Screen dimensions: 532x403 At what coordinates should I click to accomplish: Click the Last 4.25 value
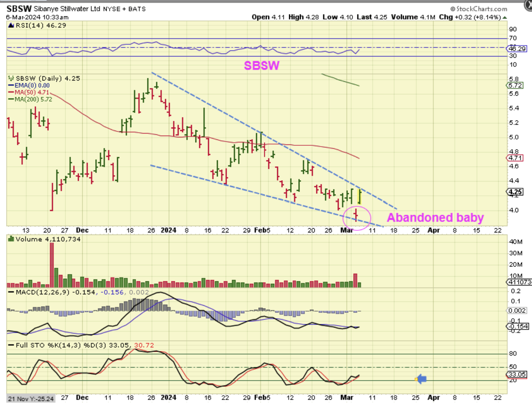coord(372,17)
